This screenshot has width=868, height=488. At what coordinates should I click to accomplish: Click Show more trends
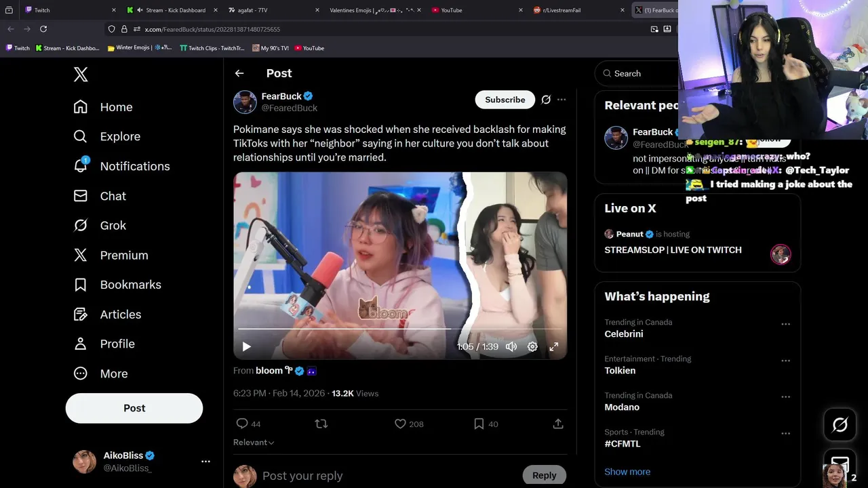pyautogui.click(x=627, y=472)
